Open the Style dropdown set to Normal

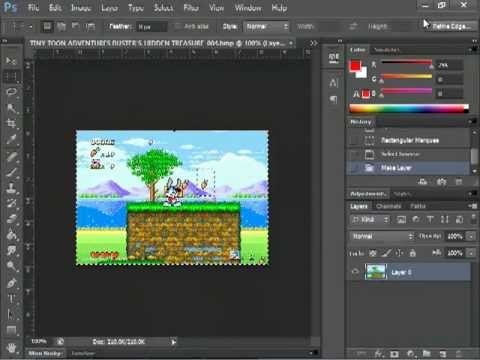click(267, 26)
